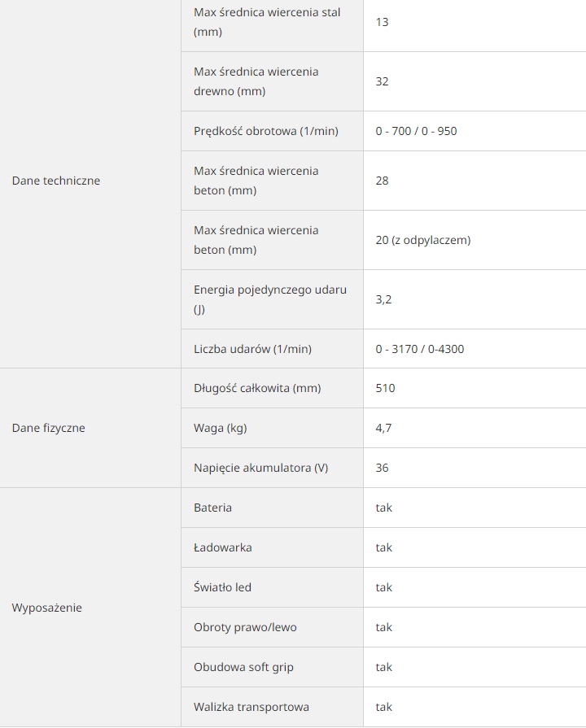Click the 'Energia pojedynczego udaru (J)' label

tap(270, 299)
